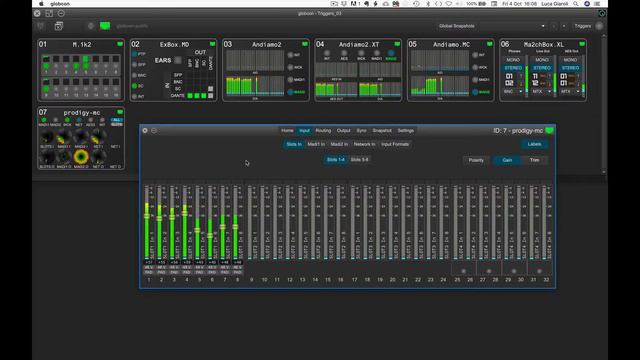Click the green status icon on Andiamo2 device 03
Screen dimensions: 640x360
tap(305, 44)
